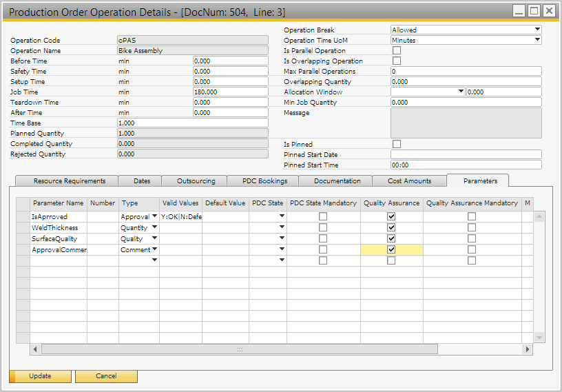Image resolution: width=562 pixels, height=392 pixels.
Task: Expand the Operation Time UoM dropdown
Action: pos(537,40)
